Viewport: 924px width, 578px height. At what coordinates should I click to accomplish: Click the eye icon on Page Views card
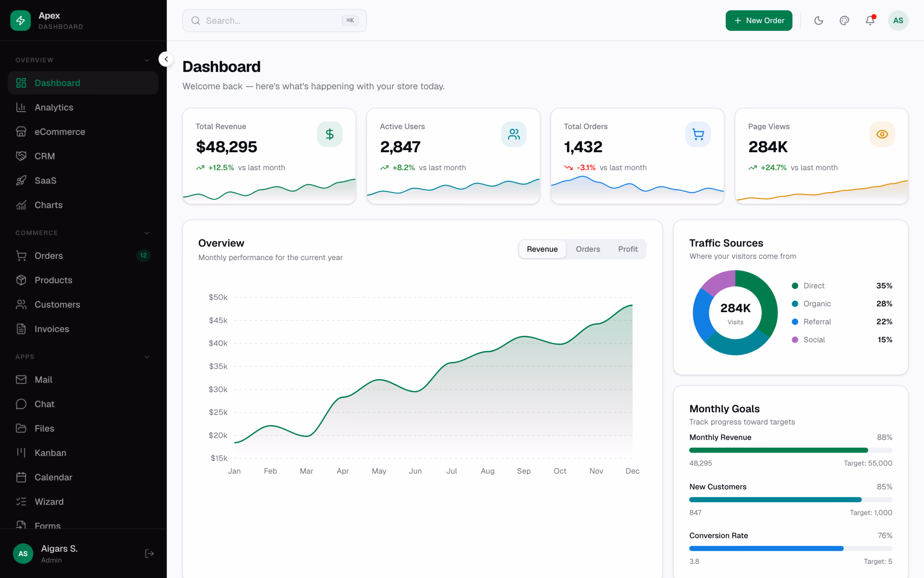882,134
